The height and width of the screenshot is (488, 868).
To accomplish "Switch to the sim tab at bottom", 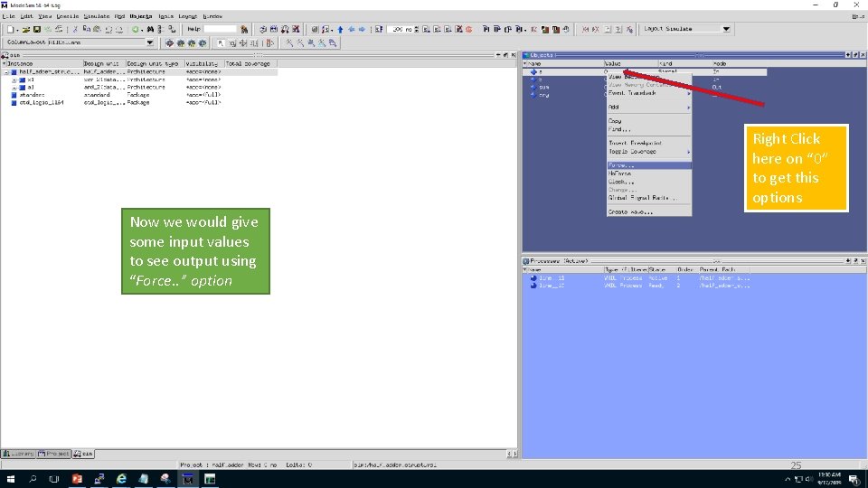I will coord(83,454).
